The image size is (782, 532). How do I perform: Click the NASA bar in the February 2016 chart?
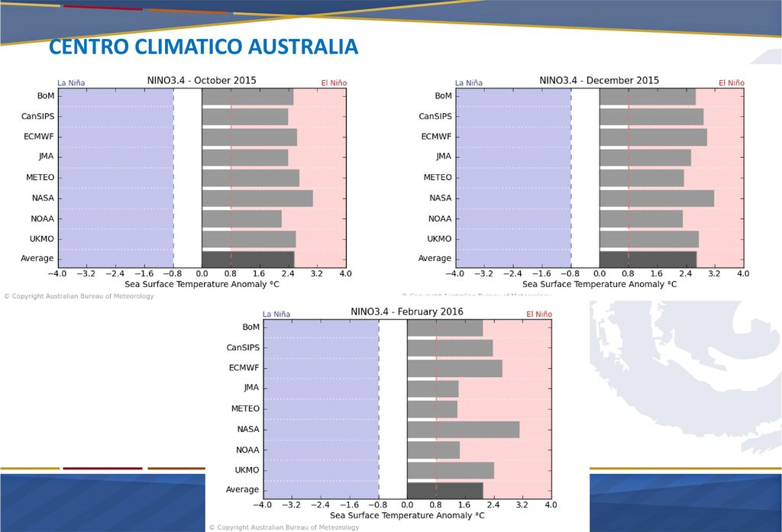464,430
